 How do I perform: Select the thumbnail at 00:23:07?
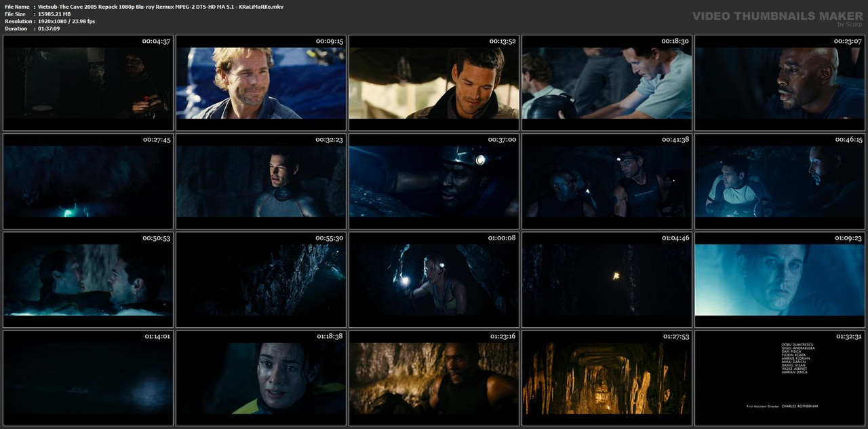click(780, 83)
